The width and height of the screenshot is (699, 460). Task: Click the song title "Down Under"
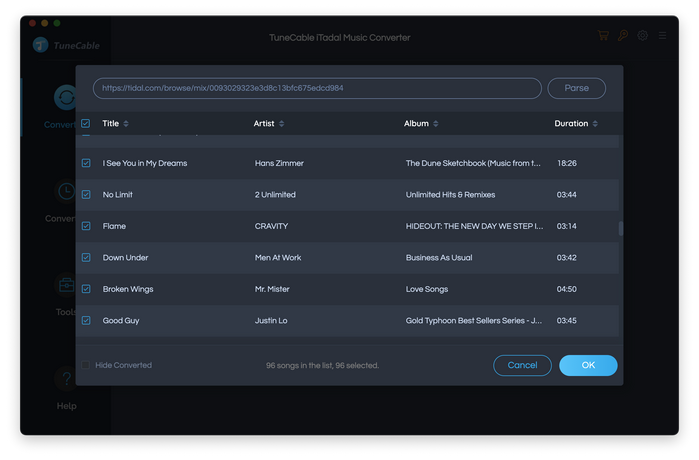(125, 258)
